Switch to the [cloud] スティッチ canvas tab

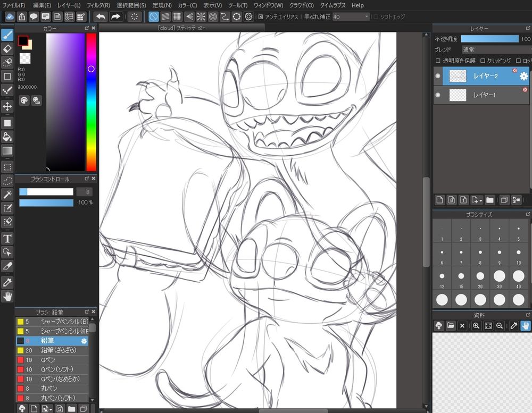point(181,28)
